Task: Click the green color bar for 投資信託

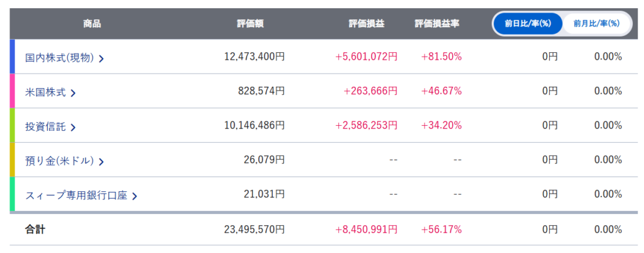Action: (x=12, y=125)
